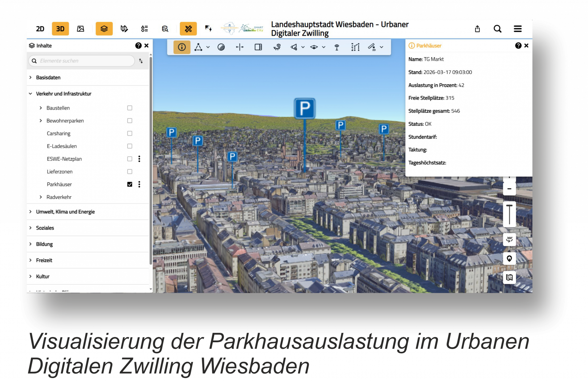Open the Parkhäuser layer options menu
This screenshot has height=381, width=588.
click(139, 184)
